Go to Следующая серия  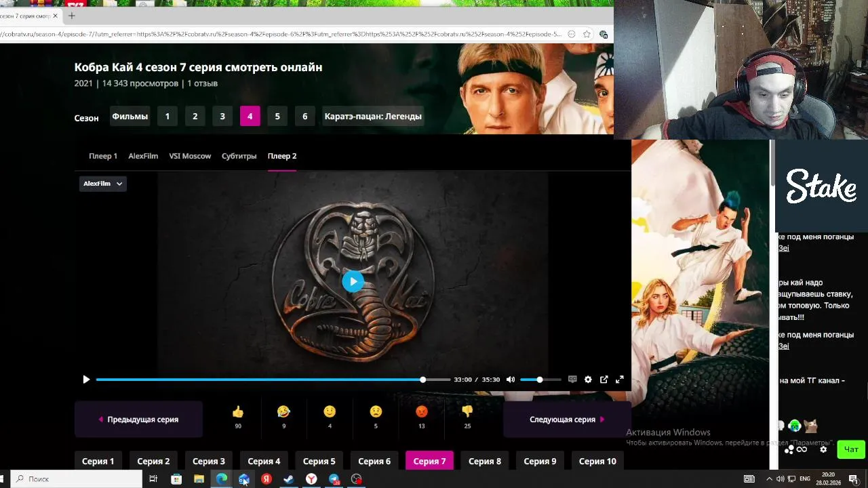[567, 420]
